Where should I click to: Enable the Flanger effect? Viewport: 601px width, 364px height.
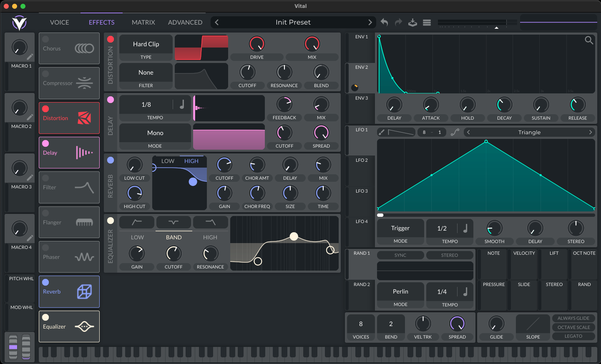(45, 213)
